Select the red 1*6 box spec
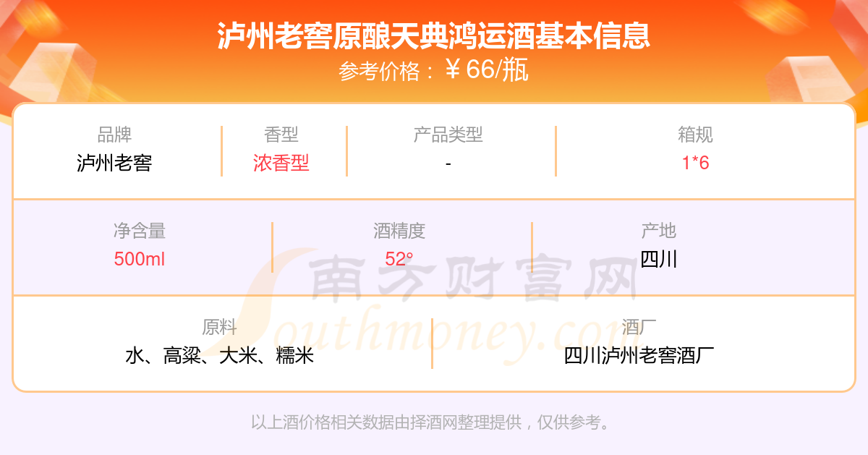This screenshot has height=455, width=868. (x=696, y=163)
